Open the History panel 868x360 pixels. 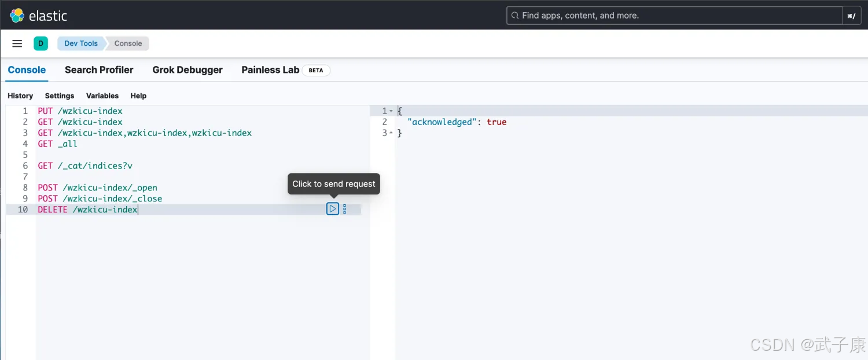click(20, 96)
